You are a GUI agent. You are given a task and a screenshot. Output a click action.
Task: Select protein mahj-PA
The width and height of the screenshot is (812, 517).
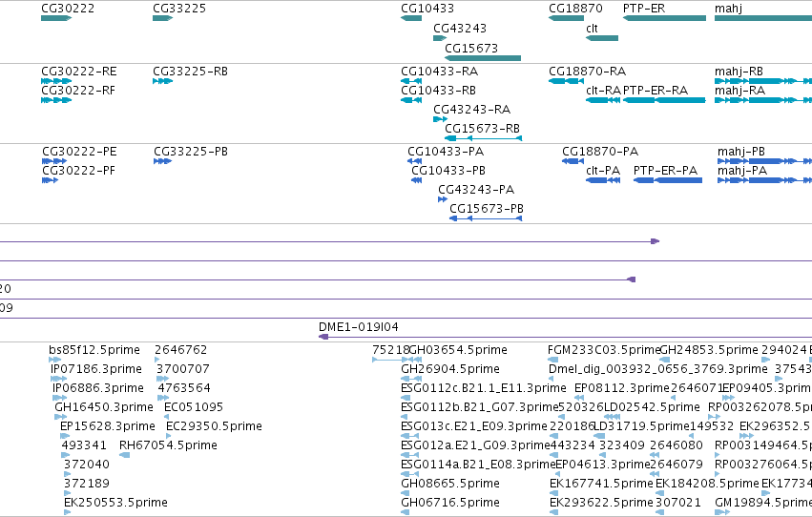click(765, 180)
